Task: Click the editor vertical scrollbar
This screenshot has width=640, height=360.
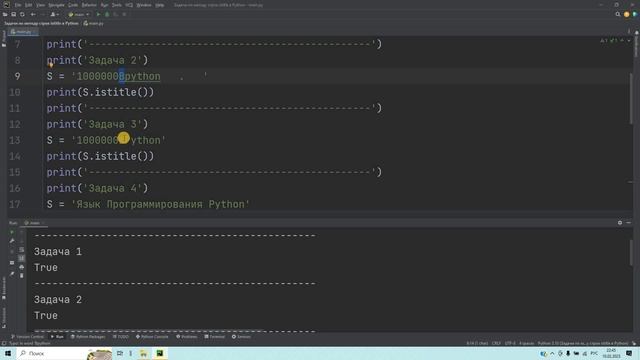Action: [x=631, y=98]
